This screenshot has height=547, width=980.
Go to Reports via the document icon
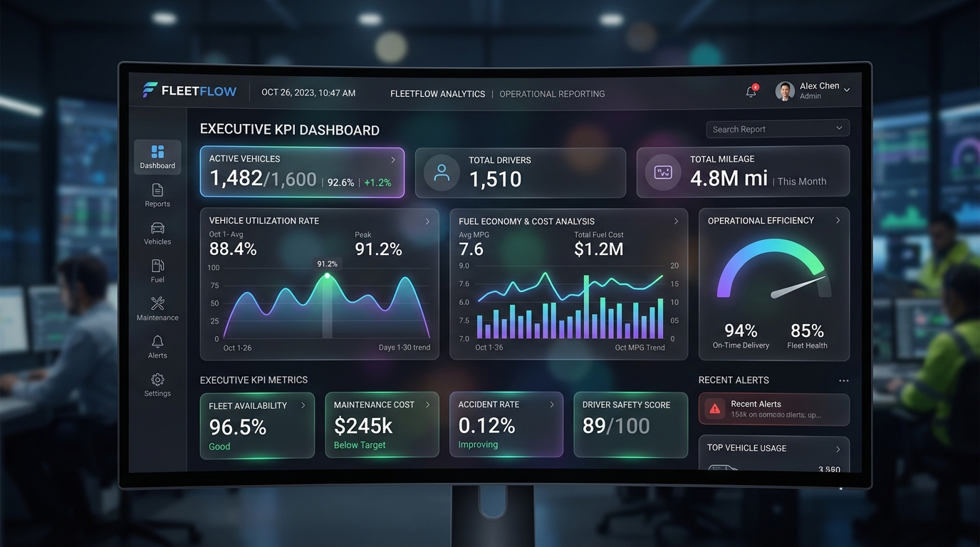[157, 190]
